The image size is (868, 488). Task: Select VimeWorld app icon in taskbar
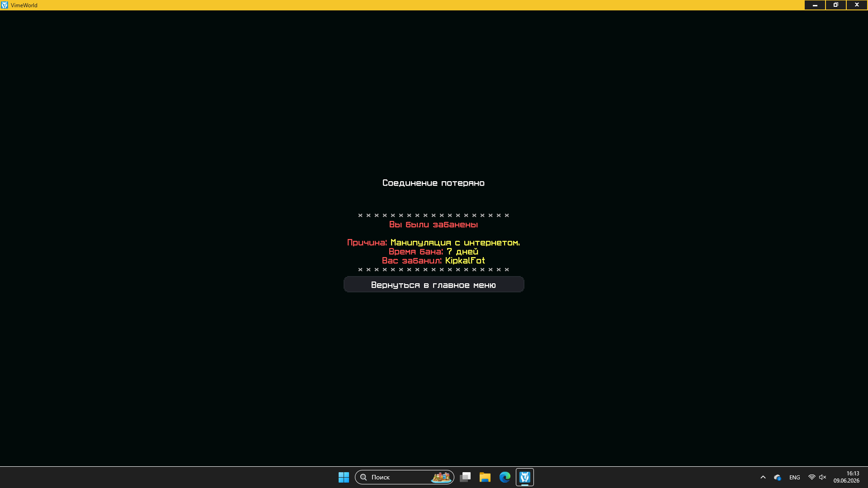tap(525, 477)
